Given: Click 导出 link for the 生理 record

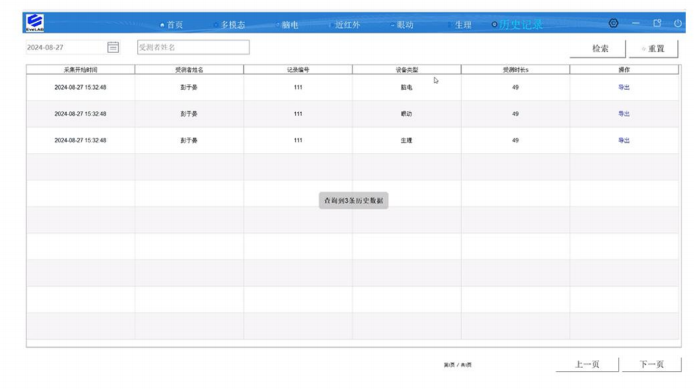Looking at the screenshot, I should coord(624,140).
